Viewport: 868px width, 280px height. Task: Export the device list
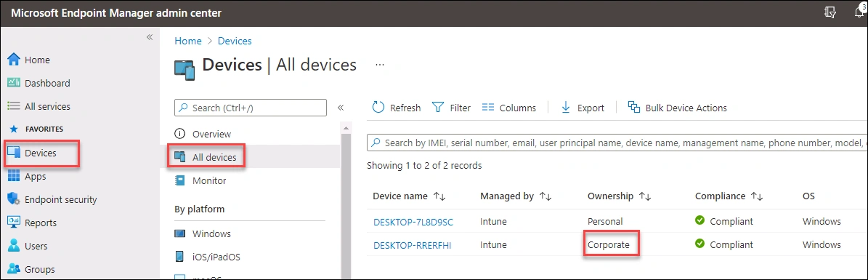pyautogui.click(x=583, y=108)
